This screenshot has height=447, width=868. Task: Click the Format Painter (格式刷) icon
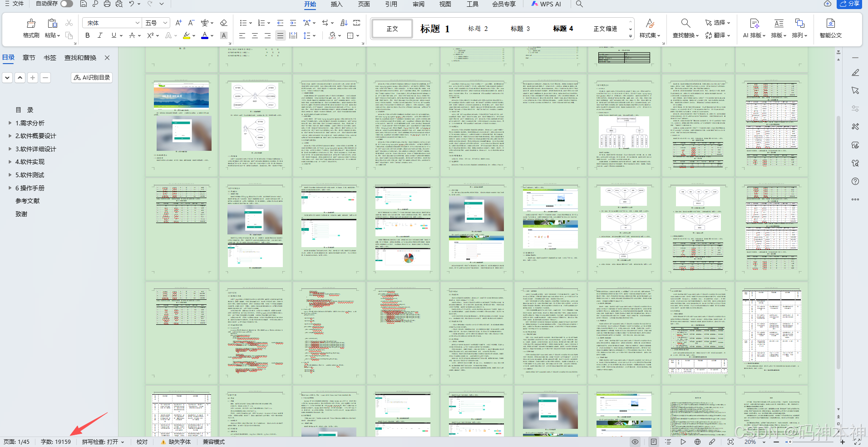pos(31,23)
